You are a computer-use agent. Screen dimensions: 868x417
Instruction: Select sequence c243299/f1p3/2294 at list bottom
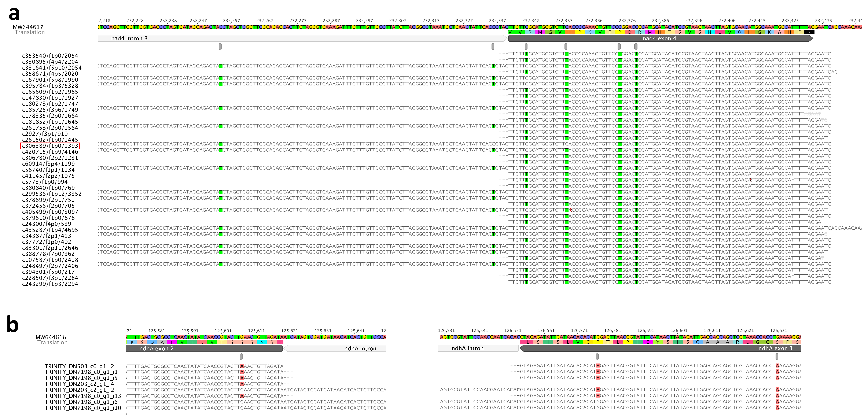click(50, 284)
